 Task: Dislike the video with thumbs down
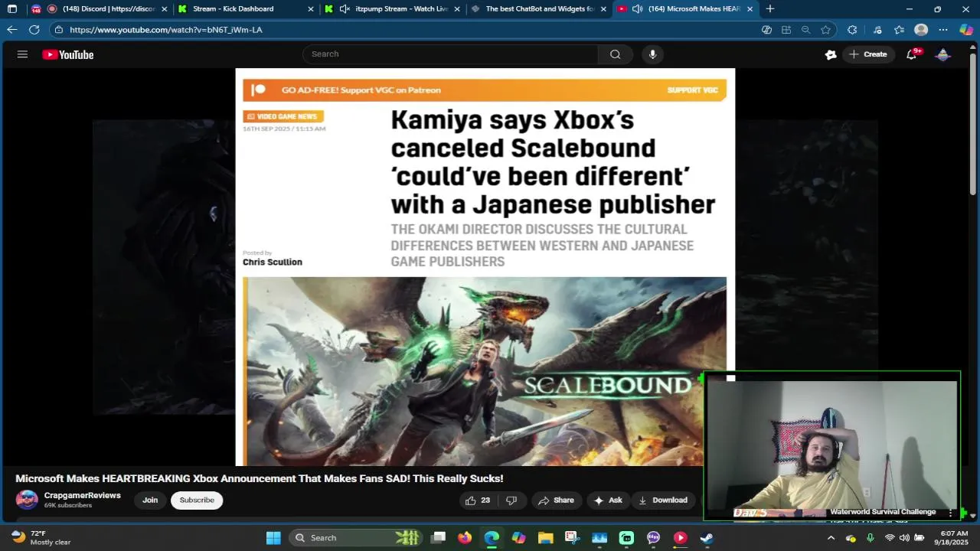(x=511, y=500)
